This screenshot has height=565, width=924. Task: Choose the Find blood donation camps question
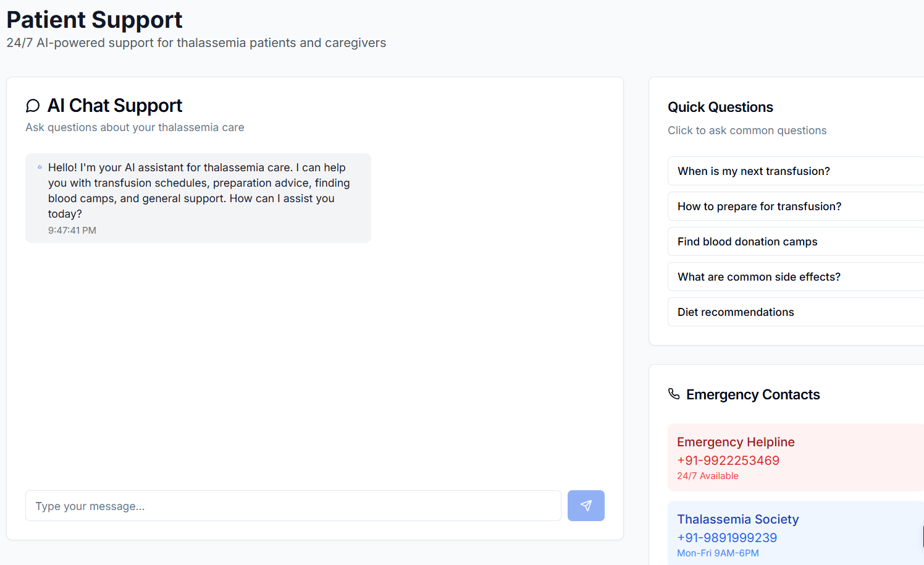click(x=796, y=242)
